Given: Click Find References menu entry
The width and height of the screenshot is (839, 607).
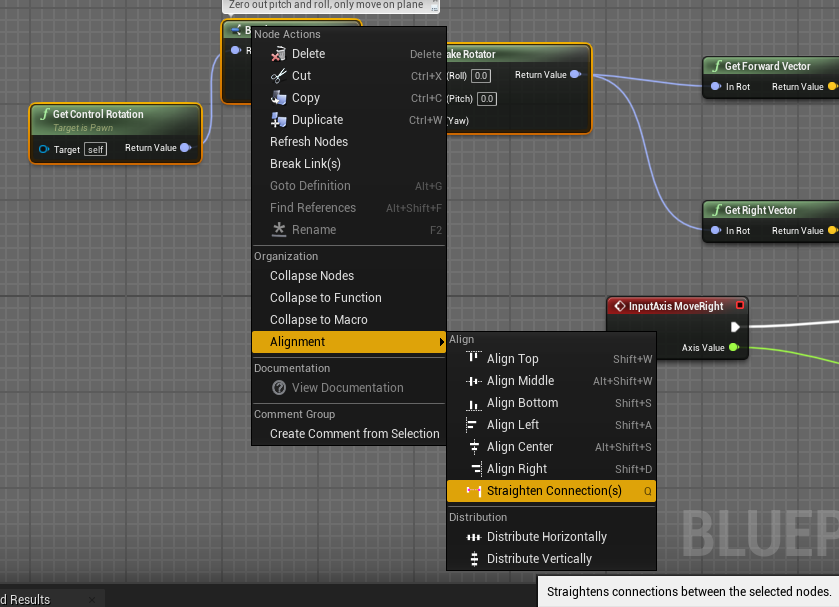Looking at the screenshot, I should pos(348,208).
